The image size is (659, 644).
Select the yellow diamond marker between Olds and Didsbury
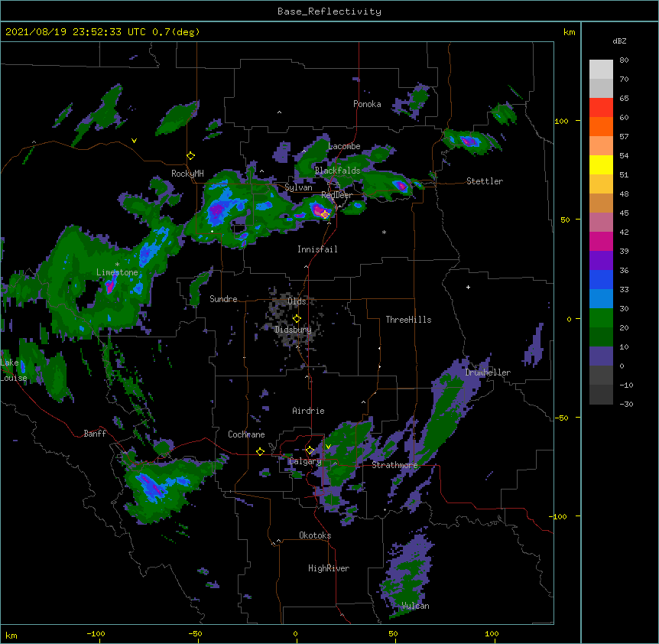click(297, 319)
